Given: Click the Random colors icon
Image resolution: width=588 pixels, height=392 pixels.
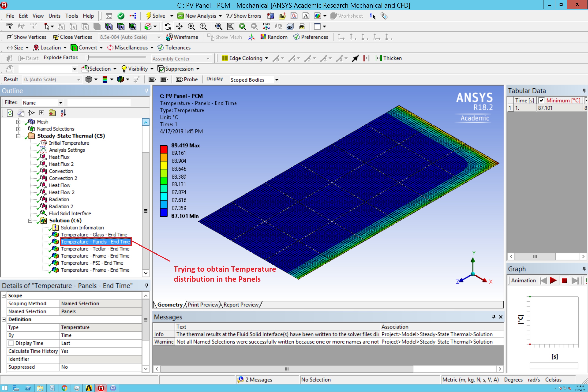Looking at the screenshot, I should [274, 37].
